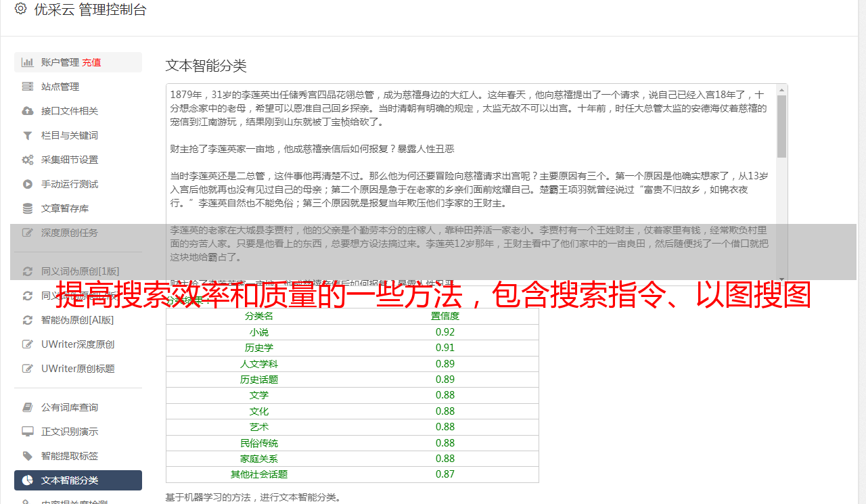This screenshot has width=866, height=504.
Task: Click the cloud upload icon for 接口文件相关
Action: 28,111
